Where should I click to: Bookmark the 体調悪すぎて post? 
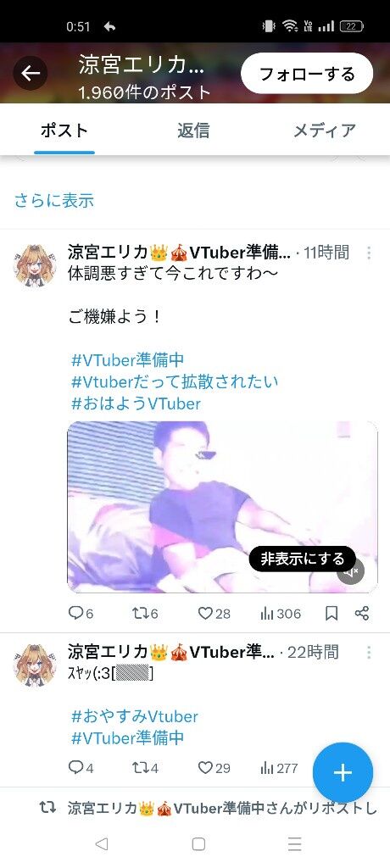click(x=331, y=614)
